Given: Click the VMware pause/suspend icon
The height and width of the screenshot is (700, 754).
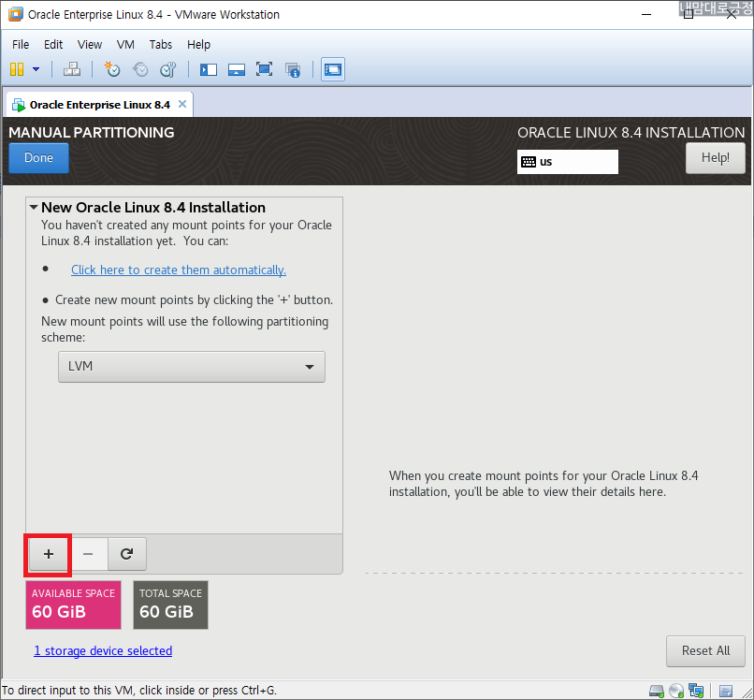Looking at the screenshot, I should pos(17,69).
